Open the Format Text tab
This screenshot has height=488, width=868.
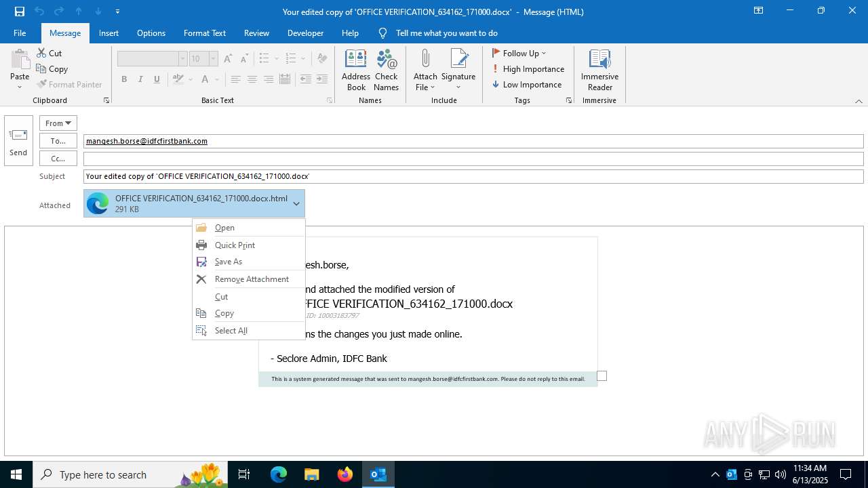pyautogui.click(x=205, y=33)
